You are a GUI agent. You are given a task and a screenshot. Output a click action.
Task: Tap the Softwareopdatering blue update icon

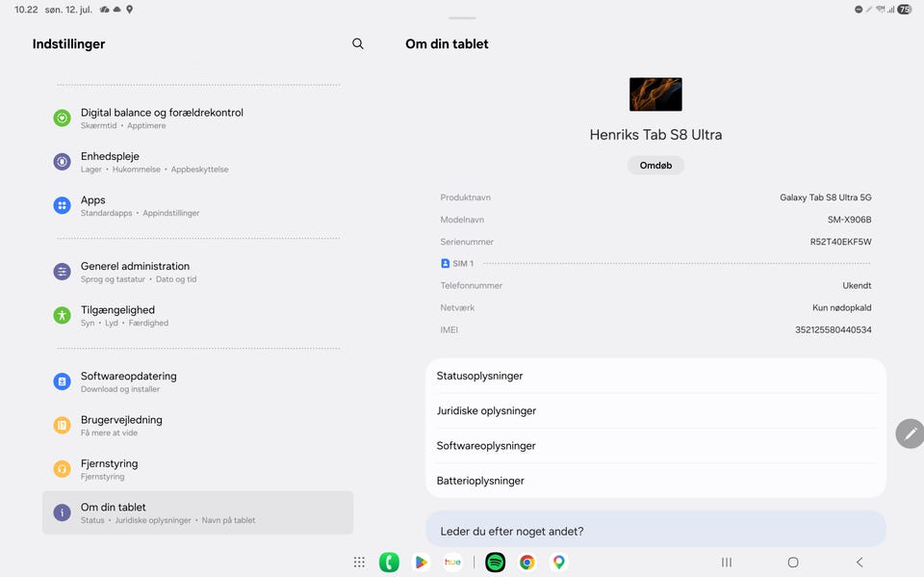coord(62,381)
